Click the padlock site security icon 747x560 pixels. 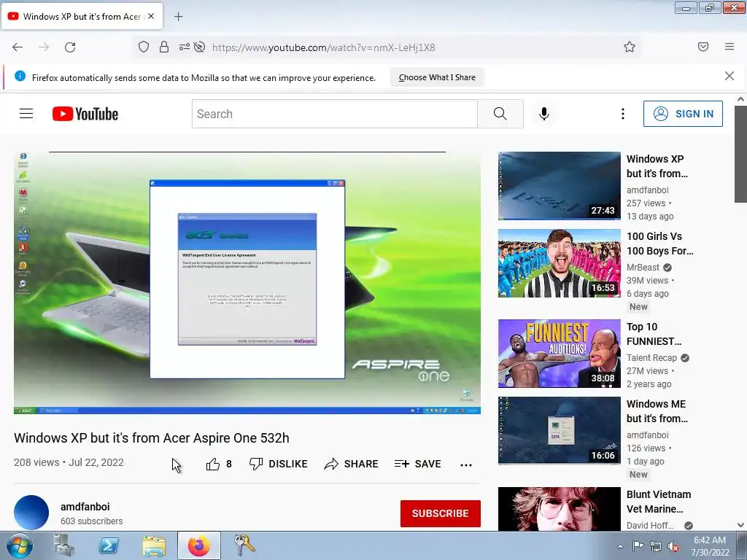164,47
